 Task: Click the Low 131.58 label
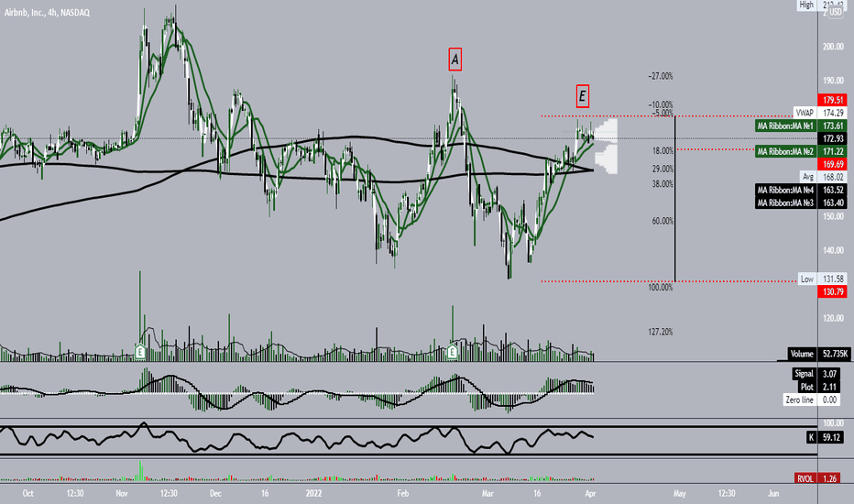823,279
